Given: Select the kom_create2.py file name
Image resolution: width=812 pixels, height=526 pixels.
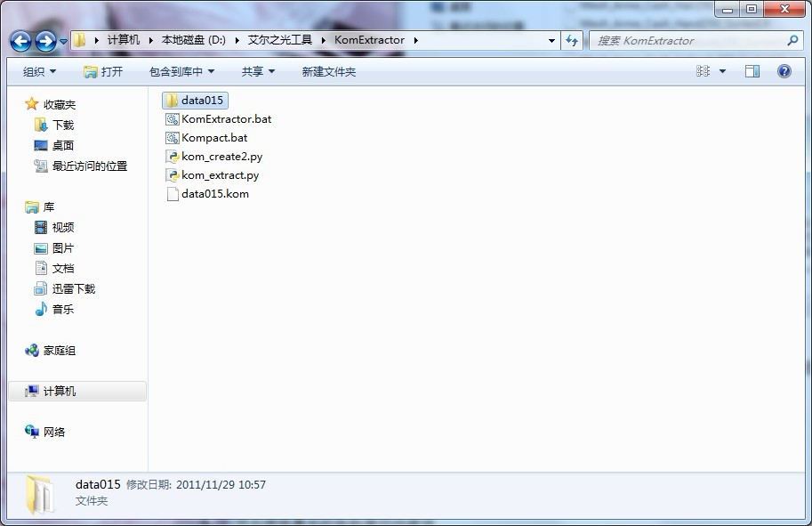Looking at the screenshot, I should pyautogui.click(x=221, y=157).
